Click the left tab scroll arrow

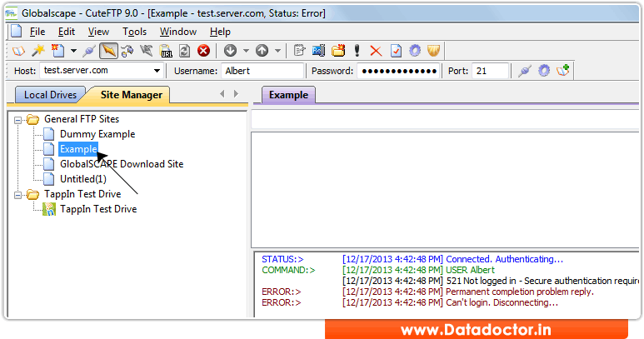222,94
